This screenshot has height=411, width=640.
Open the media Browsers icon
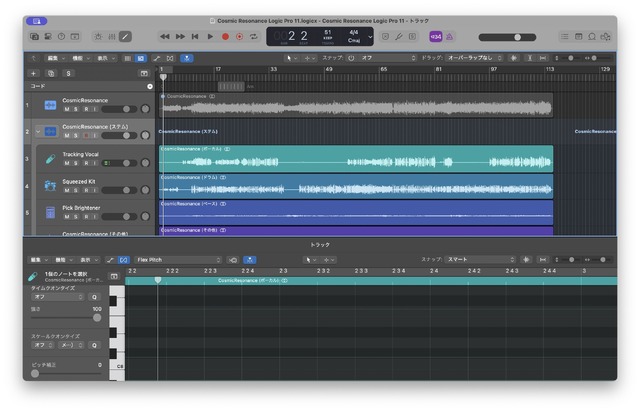point(605,37)
